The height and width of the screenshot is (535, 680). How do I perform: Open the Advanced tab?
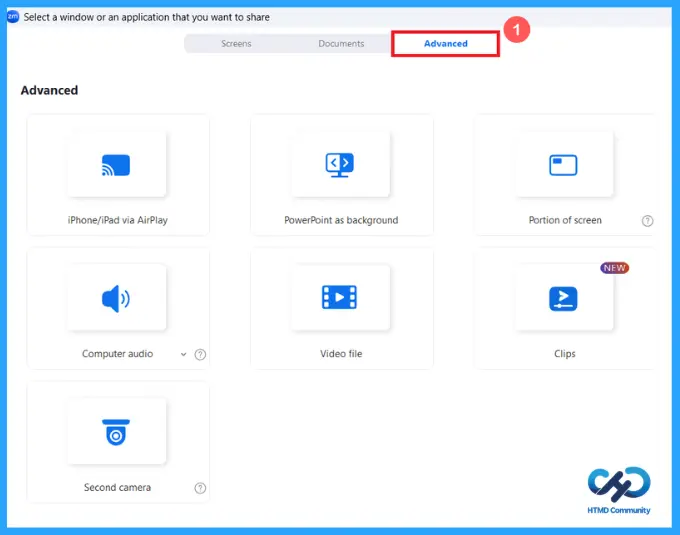445,43
